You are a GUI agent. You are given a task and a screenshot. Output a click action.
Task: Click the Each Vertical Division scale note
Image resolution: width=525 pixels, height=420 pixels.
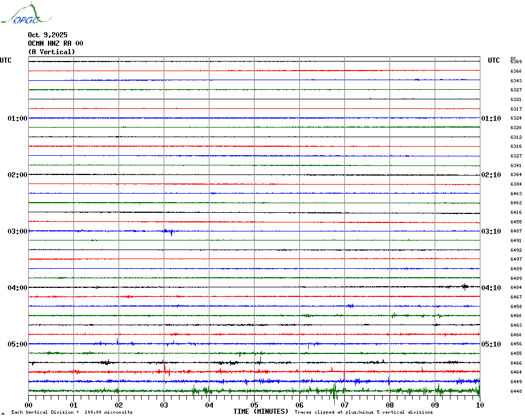pos(72,412)
